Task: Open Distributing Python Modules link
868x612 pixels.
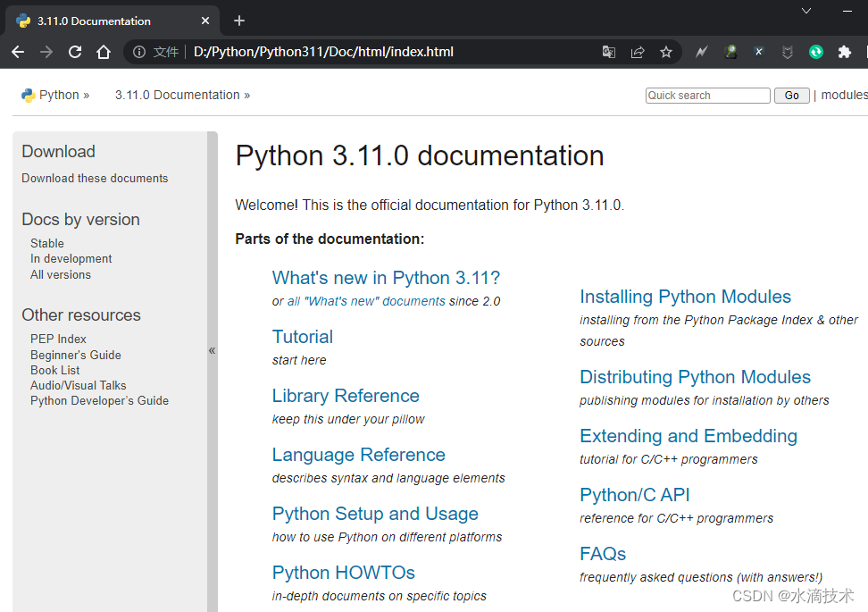Action: click(x=696, y=377)
